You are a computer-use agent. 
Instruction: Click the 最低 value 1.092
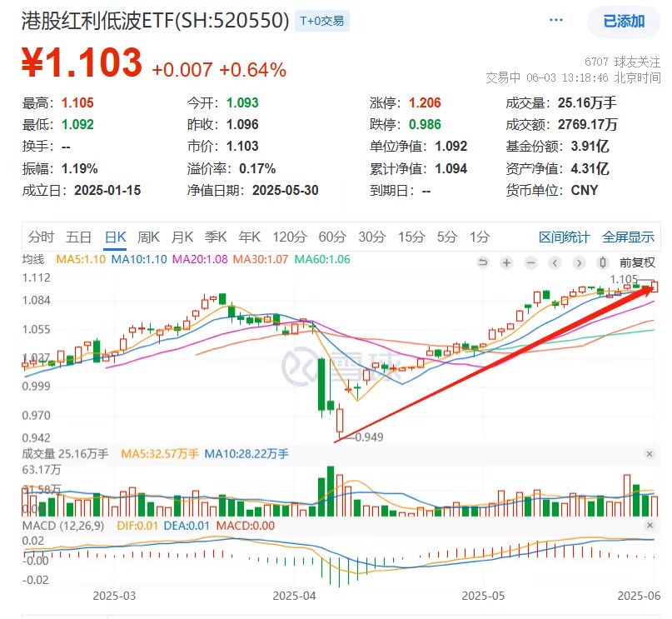pos(77,125)
